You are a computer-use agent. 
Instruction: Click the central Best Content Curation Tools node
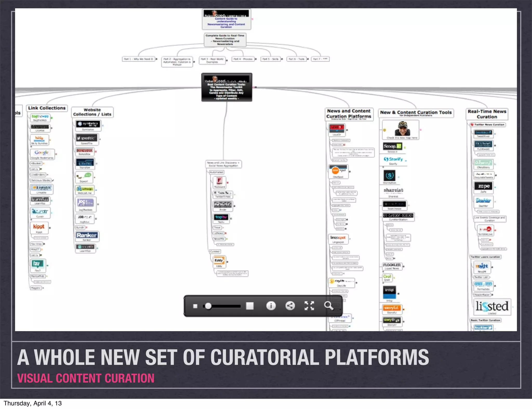coord(227,87)
